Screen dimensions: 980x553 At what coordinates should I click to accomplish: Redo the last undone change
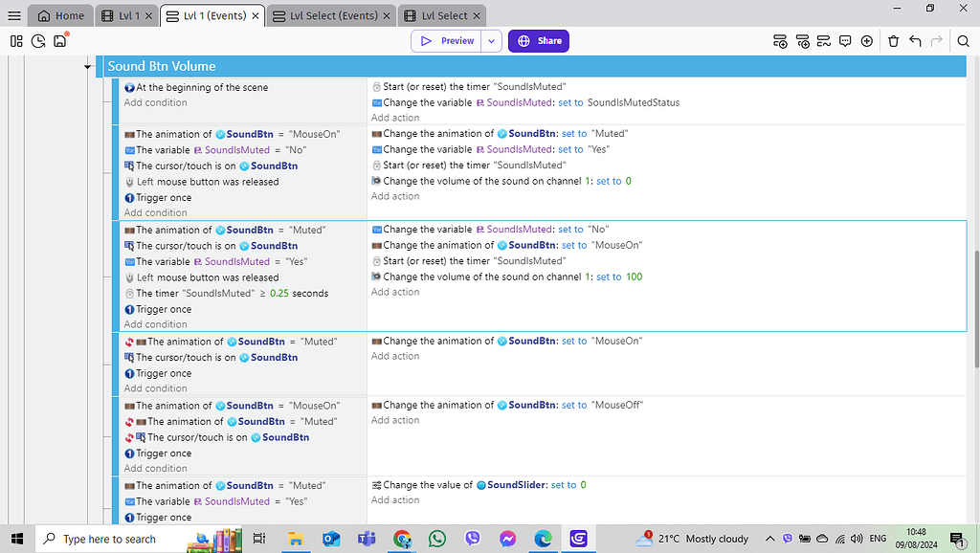936,41
